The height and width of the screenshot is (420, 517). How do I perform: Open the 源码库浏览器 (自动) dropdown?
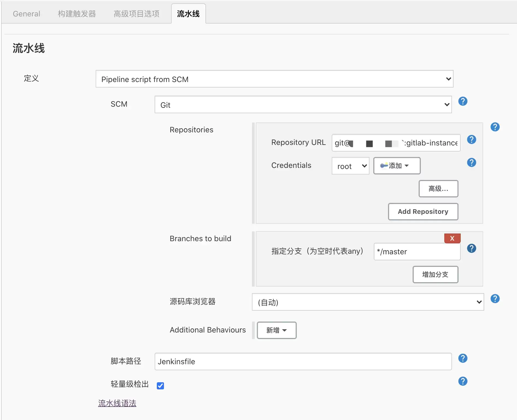368,302
